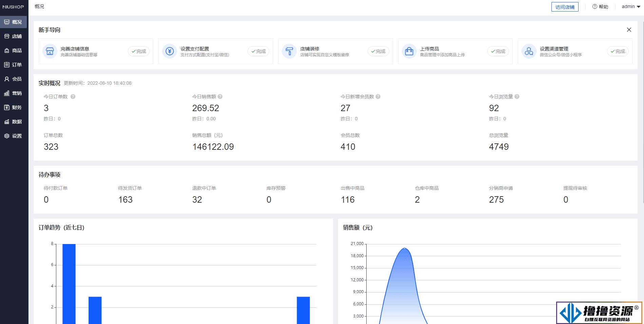Click the 访问店铺 button
Image resolution: width=644 pixels, height=324 pixels.
(x=565, y=7)
